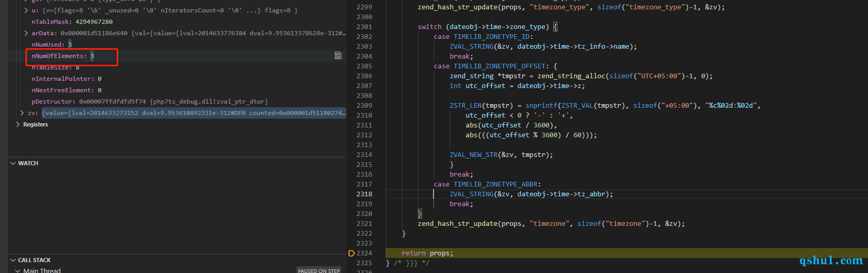Image resolution: width=868 pixels, height=273 pixels.
Task: Collapse the WATCH panel
Action: [13, 163]
